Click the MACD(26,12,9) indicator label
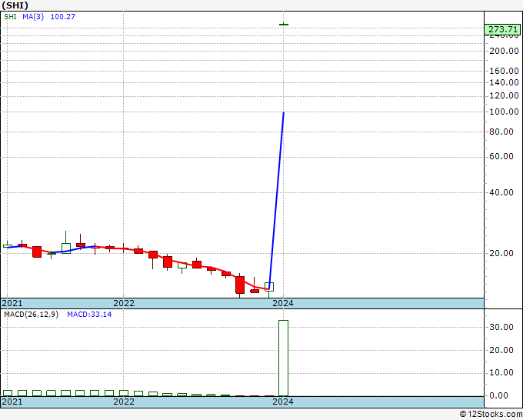Viewport: 523px width, 420px height. click(x=31, y=315)
